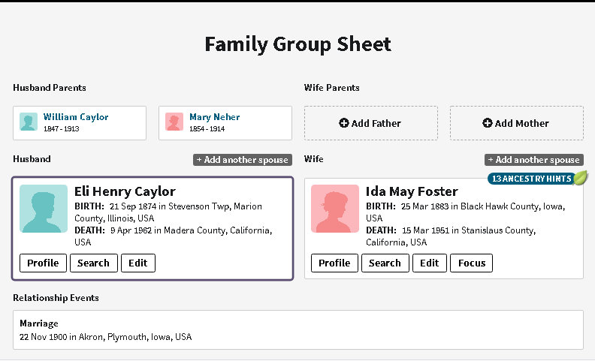The image size is (595, 364).
Task: Focus the sheet on Ida May Foster
Action: point(472,263)
